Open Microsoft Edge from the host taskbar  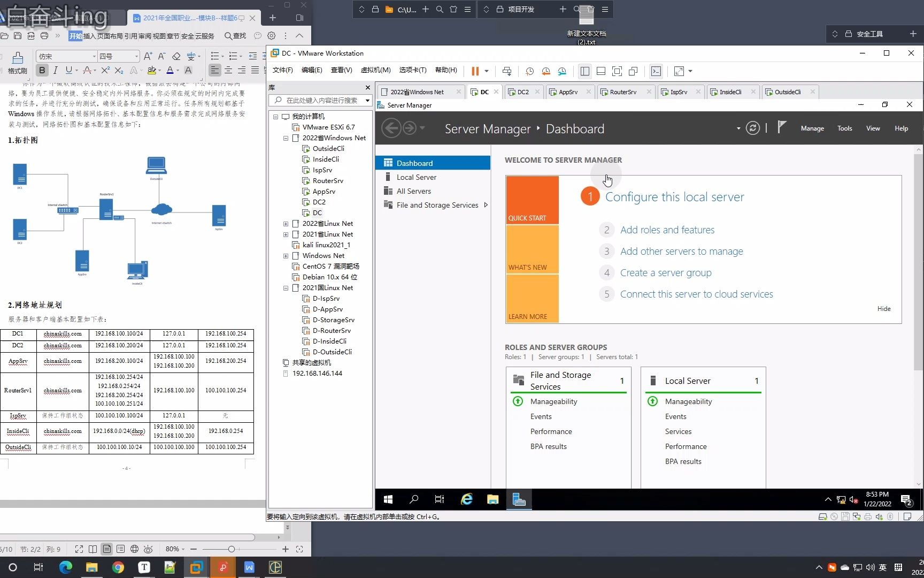(x=65, y=567)
